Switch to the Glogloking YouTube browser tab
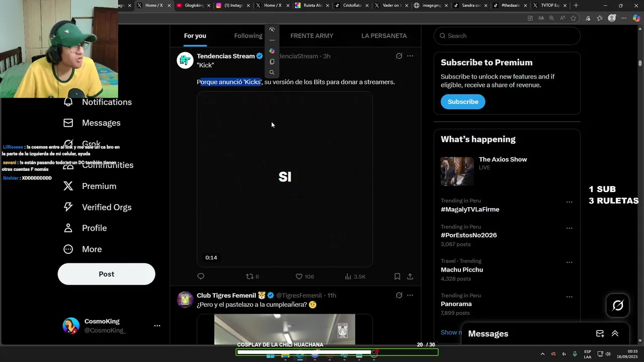 click(x=193, y=6)
